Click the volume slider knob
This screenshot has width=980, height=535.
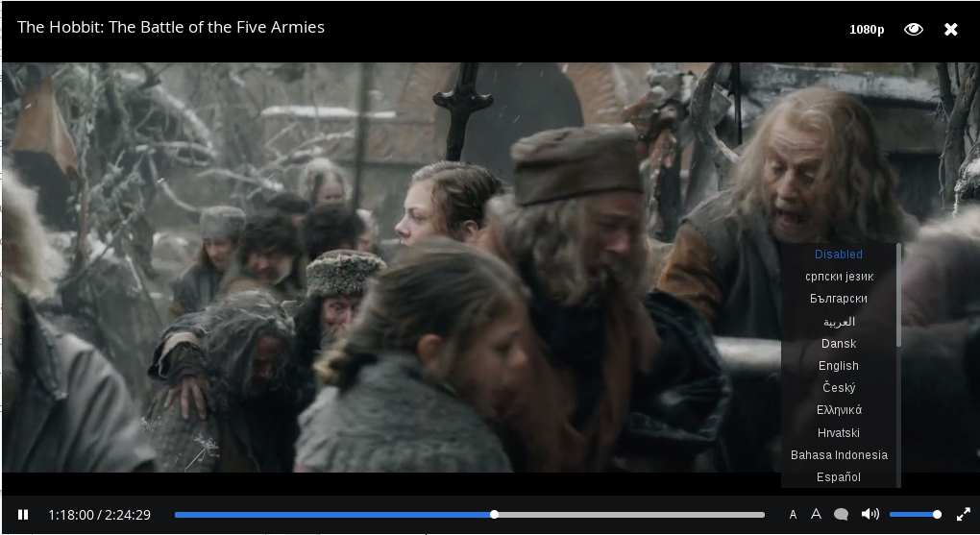(x=937, y=515)
